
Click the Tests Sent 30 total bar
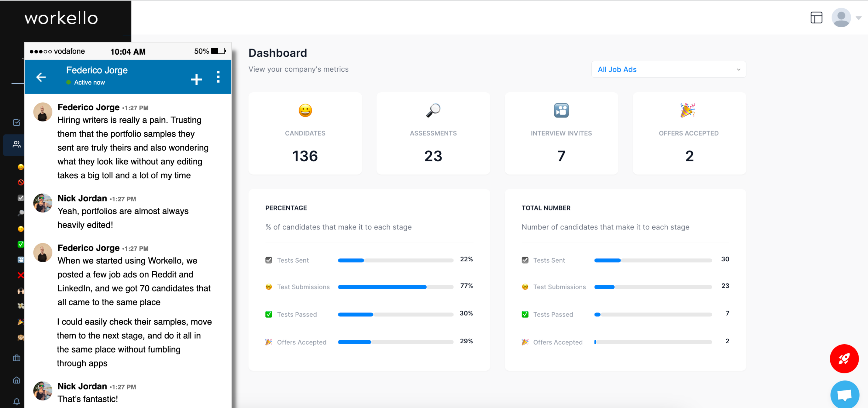653,260
